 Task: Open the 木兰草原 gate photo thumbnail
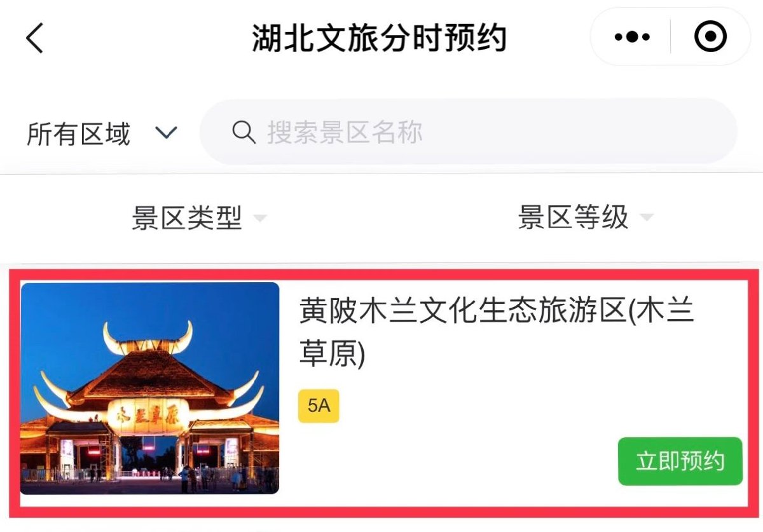pyautogui.click(x=149, y=388)
